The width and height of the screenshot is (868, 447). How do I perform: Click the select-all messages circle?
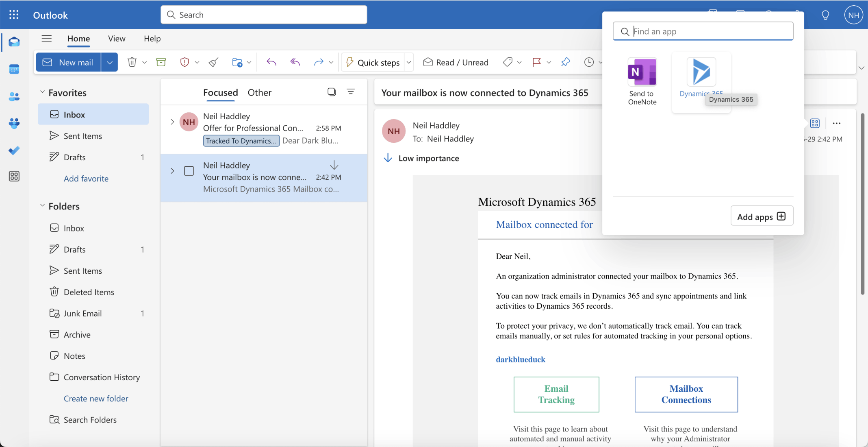[332, 92]
